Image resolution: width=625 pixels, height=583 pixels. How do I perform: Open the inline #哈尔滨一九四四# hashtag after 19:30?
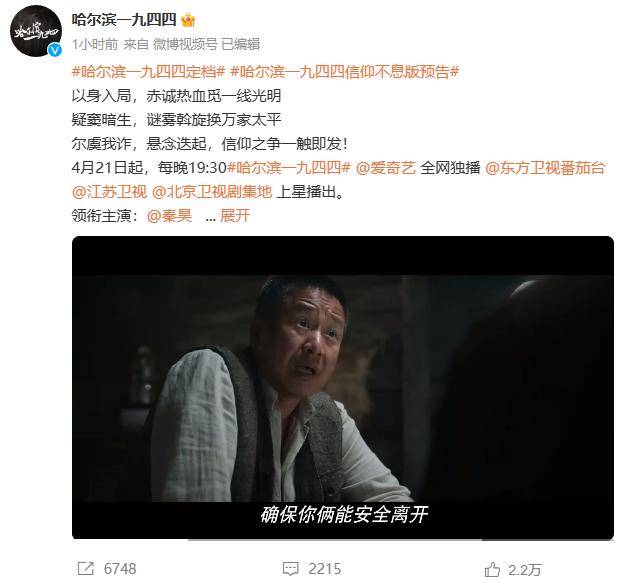click(289, 168)
